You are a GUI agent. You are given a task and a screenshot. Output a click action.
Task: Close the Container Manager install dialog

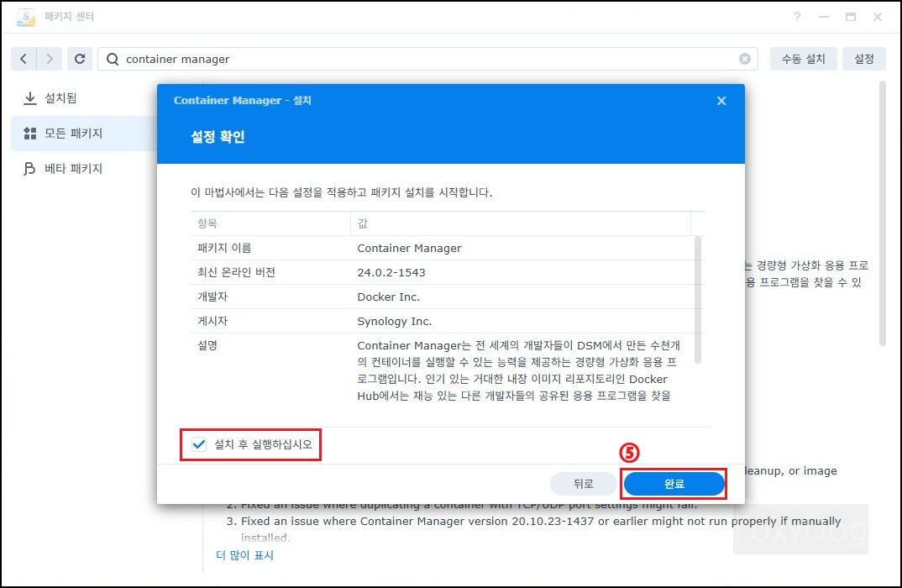(721, 101)
